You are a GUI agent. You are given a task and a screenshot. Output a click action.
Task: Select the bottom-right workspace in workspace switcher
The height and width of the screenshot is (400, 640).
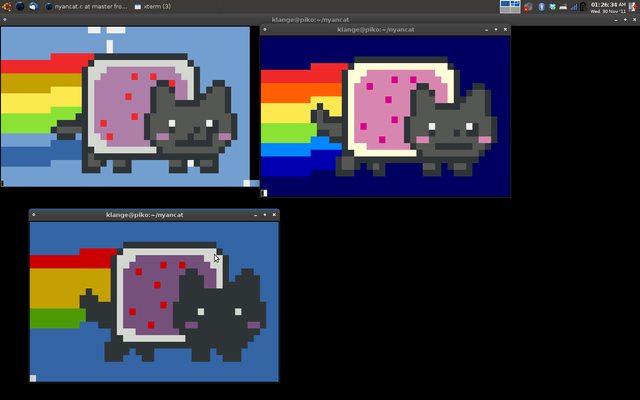515,10
